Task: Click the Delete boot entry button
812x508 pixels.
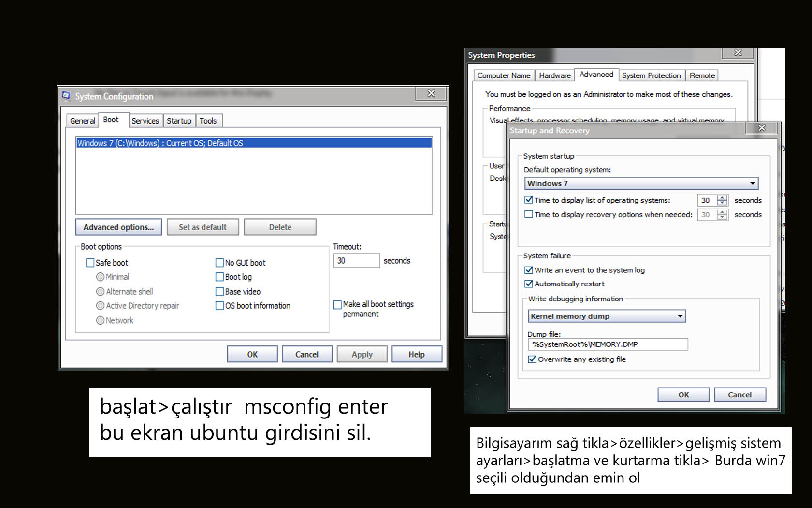Action: tap(280, 227)
